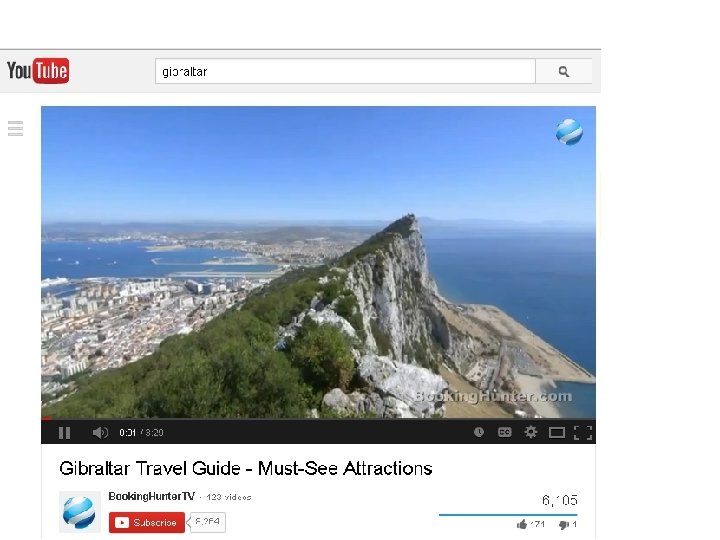Click the Watch Later clock icon
The height and width of the screenshot is (540, 720).
[x=478, y=432]
